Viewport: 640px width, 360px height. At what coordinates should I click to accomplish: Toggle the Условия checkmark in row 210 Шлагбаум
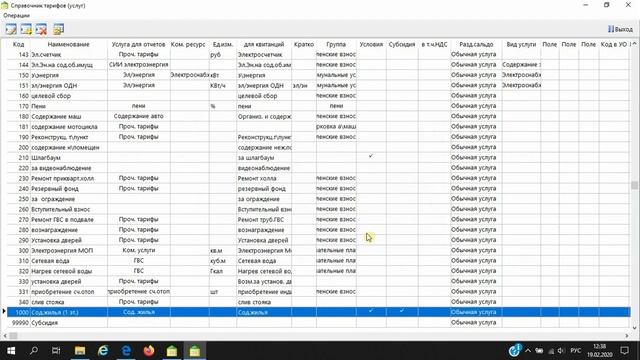pyautogui.click(x=371, y=156)
